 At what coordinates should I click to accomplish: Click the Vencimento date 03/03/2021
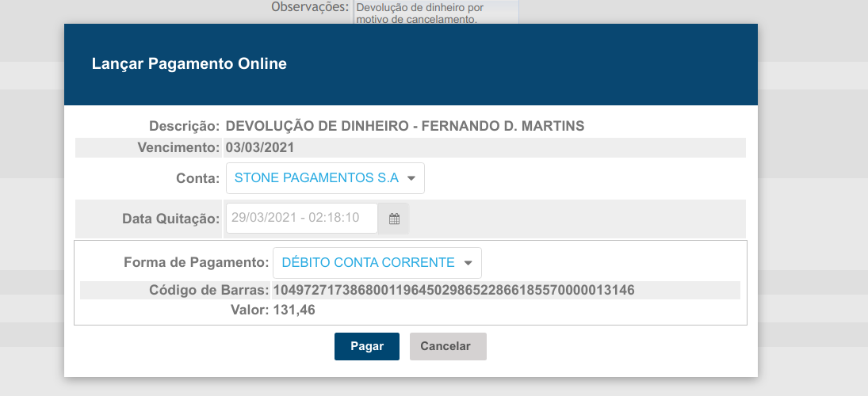(260, 148)
